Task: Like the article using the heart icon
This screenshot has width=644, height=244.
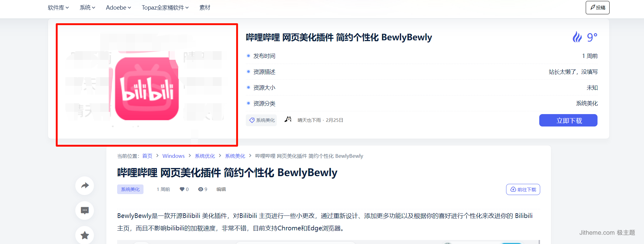Action: coord(182,189)
